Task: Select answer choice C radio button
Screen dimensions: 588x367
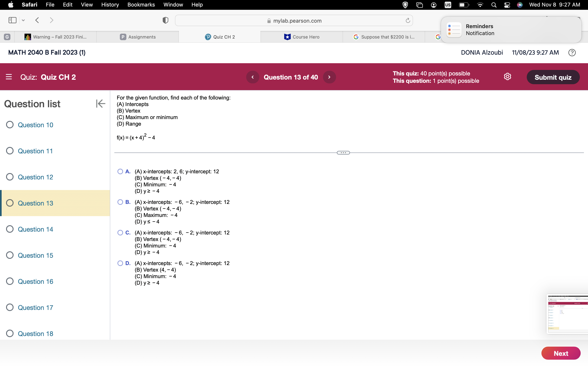Action: [x=120, y=232]
